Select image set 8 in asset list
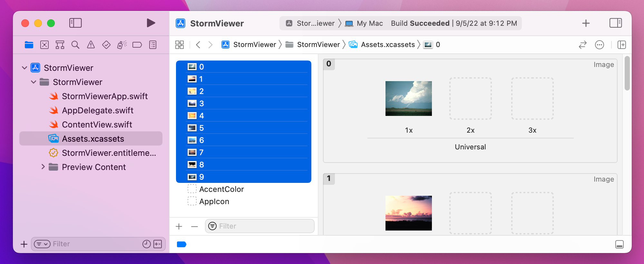Image resolution: width=644 pixels, height=264 pixels. pos(244,165)
